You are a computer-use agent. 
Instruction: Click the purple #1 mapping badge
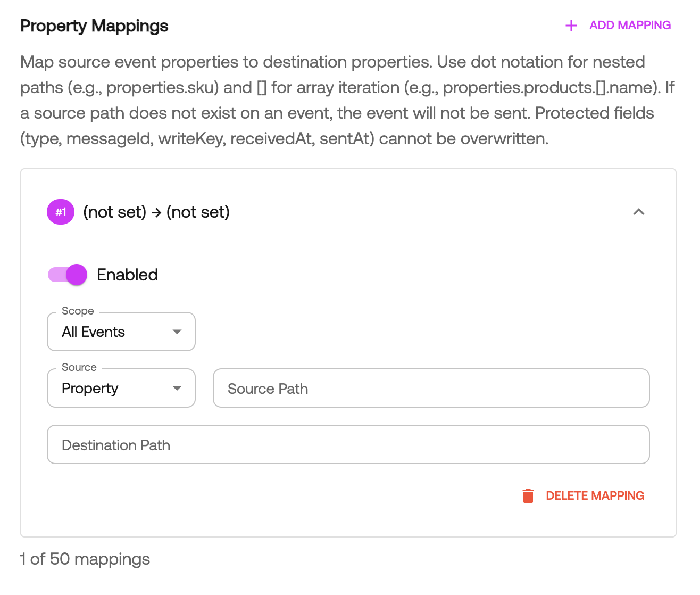tap(61, 212)
